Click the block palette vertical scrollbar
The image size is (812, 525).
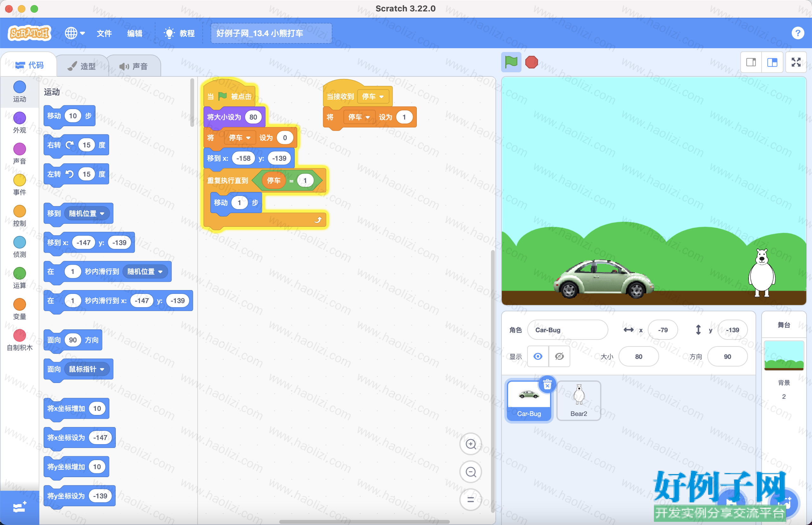pos(192,102)
